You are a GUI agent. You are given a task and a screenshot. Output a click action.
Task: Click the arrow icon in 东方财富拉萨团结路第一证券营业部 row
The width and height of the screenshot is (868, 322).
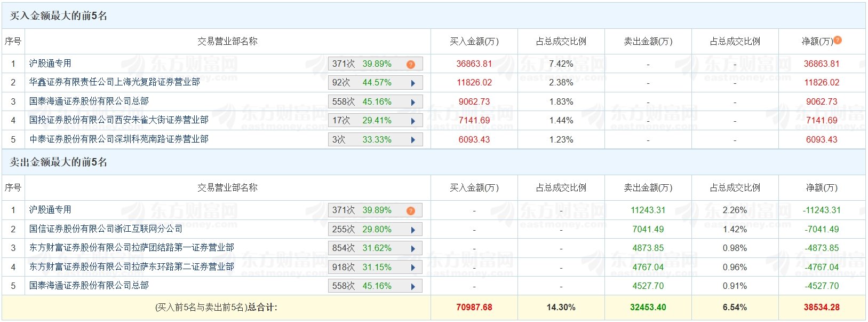click(x=413, y=248)
